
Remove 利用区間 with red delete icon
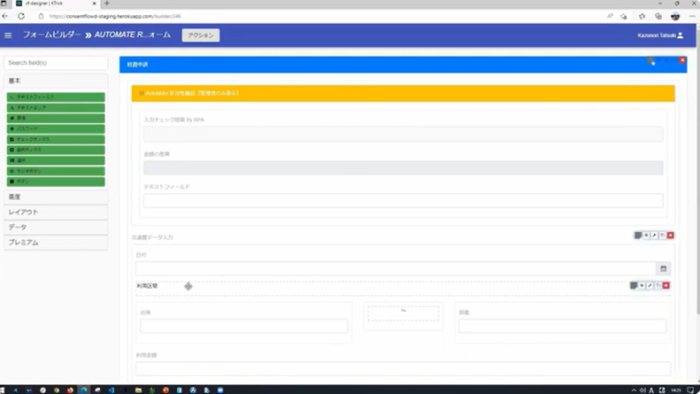[666, 285]
